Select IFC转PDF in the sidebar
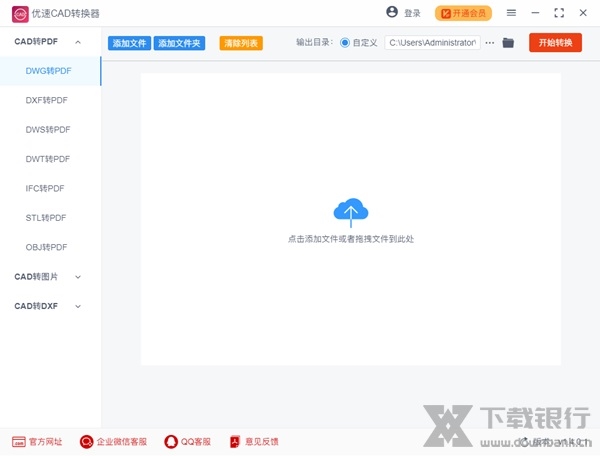Image resolution: width=600 pixels, height=456 pixels. 45,188
